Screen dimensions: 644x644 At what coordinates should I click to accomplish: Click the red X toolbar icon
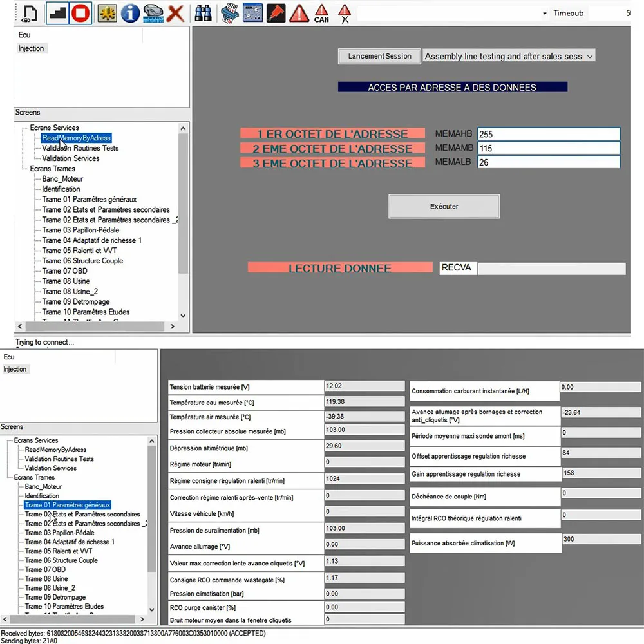[175, 12]
